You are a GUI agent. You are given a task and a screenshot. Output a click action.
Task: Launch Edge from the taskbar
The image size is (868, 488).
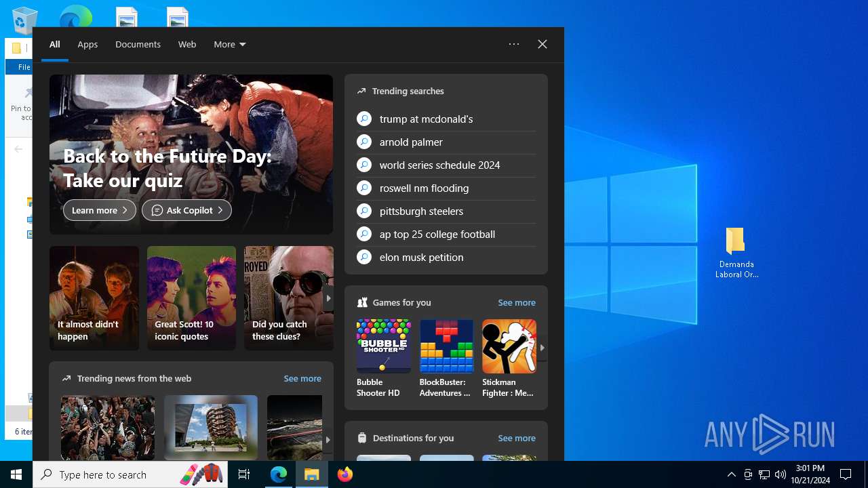(279, 474)
